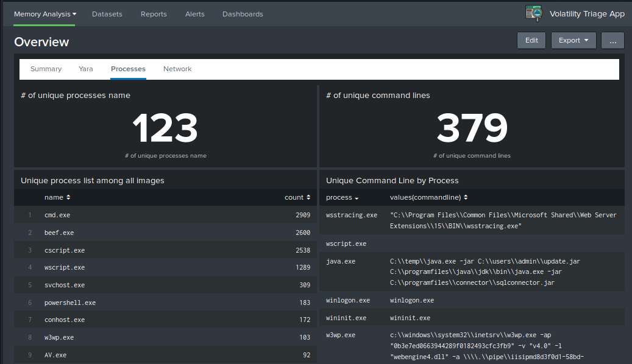
Task: Open the Export dropdown button
Action: [x=573, y=40]
